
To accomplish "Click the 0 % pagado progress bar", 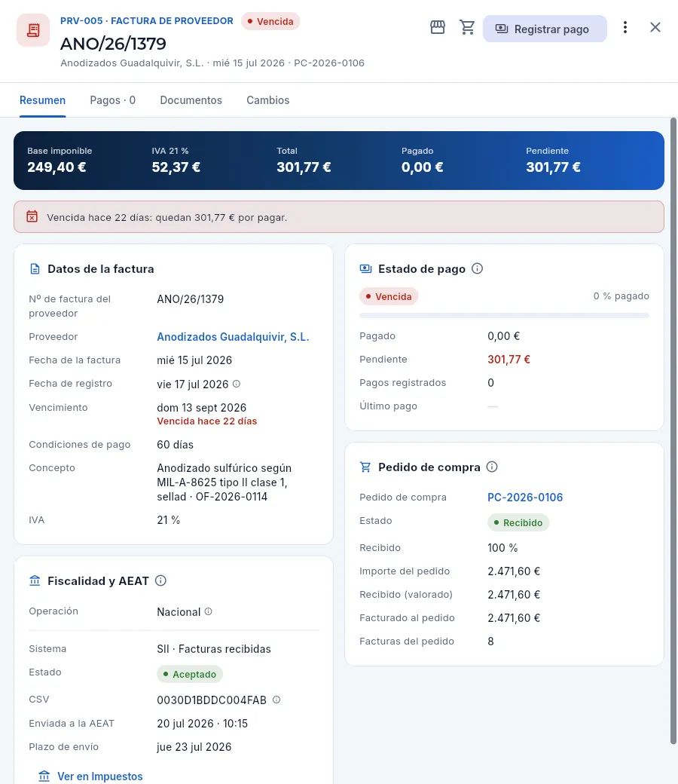I will click(504, 316).
